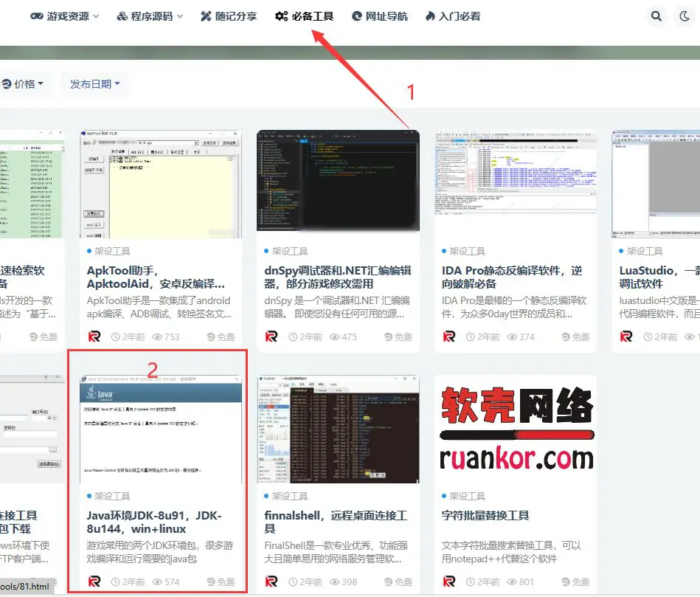
Task: Open the IDA Pro静态反编译软件 article title
Action: click(512, 277)
